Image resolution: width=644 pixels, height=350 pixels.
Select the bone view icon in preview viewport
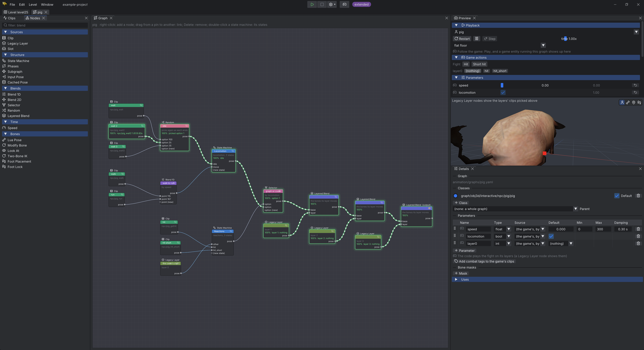pyautogui.click(x=628, y=103)
